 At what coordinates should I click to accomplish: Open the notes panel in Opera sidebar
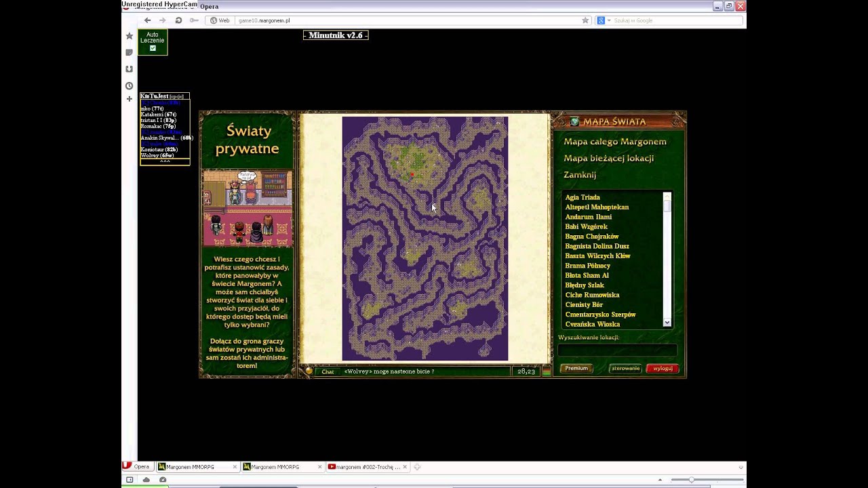(129, 52)
